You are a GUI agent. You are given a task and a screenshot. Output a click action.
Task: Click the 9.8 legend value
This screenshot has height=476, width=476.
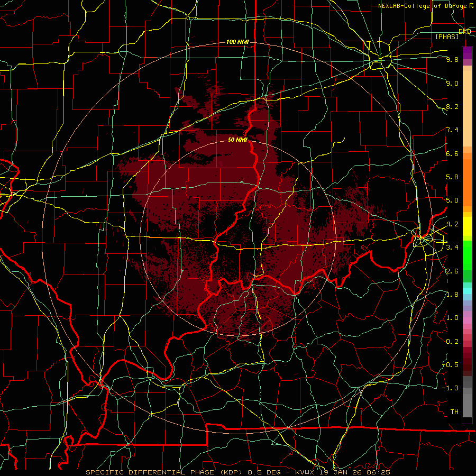point(452,59)
